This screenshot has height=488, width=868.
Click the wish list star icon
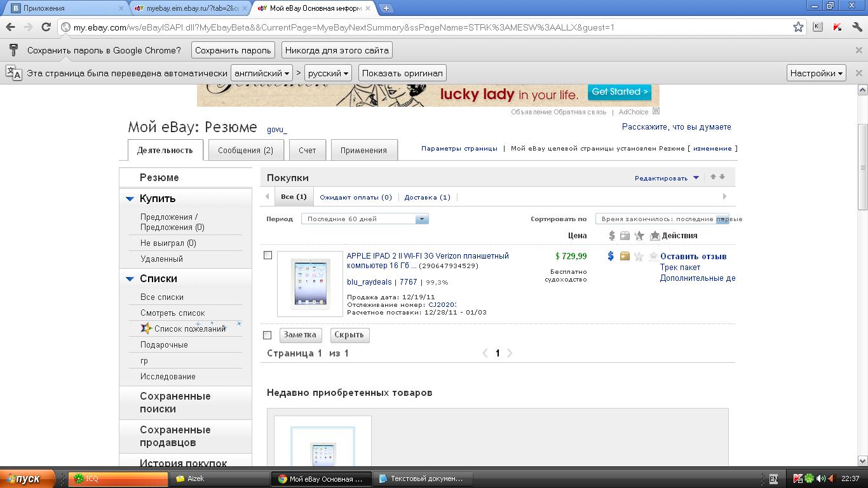[x=146, y=328]
